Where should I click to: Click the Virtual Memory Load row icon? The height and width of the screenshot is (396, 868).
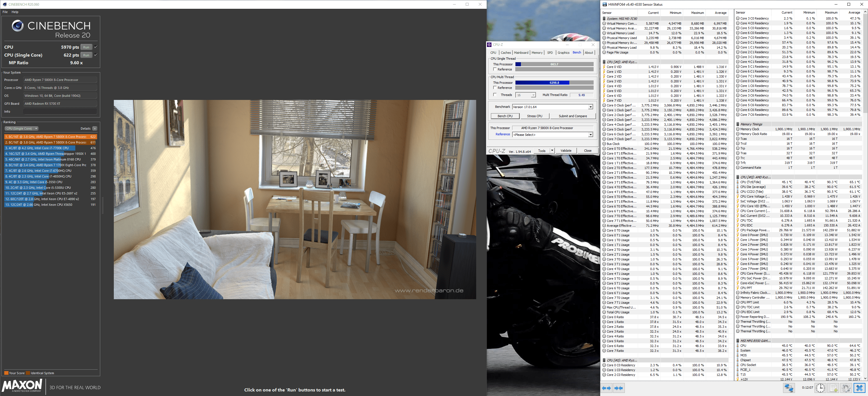click(604, 33)
